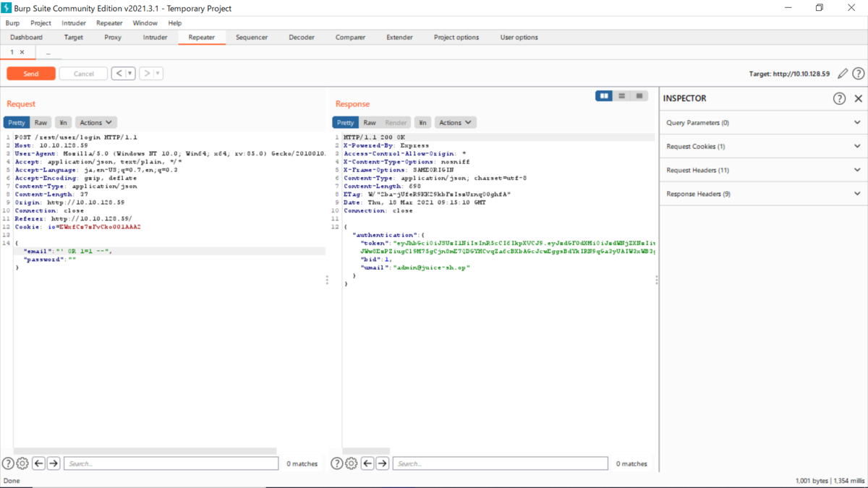
Task: Open the Burp menu
Action: (x=12, y=23)
